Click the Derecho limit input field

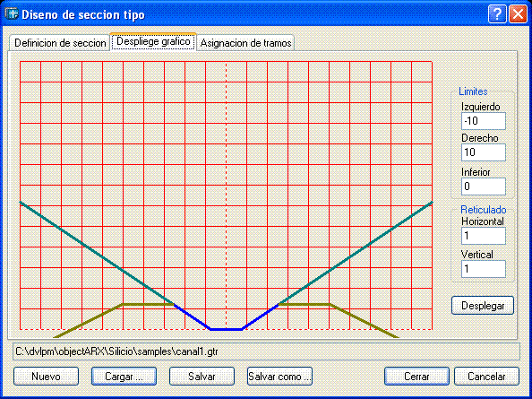(483, 152)
